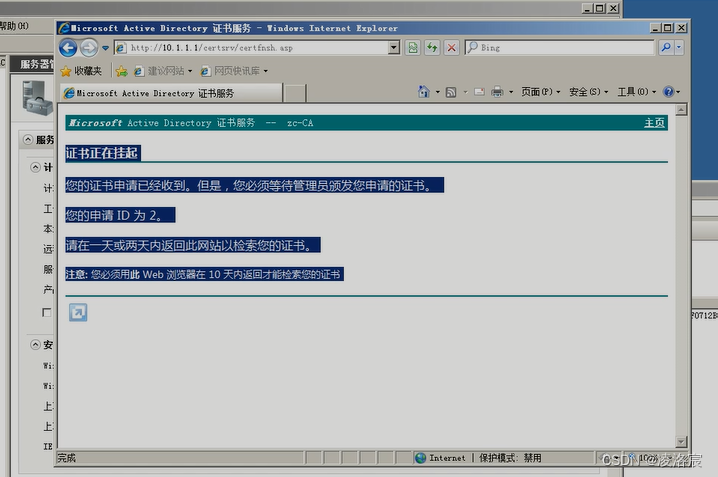Open the recent pages dropdown arrow
The height and width of the screenshot is (477, 718).
click(105, 48)
